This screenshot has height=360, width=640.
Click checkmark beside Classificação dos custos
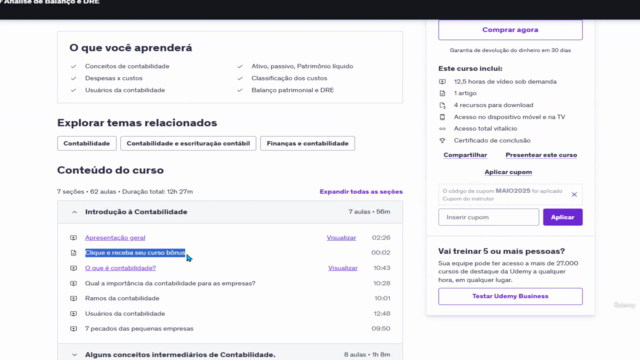pyautogui.click(x=240, y=78)
